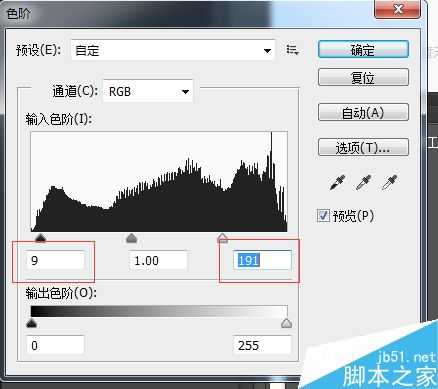Image resolution: width=438 pixels, height=389 pixels.
Task: Select the black point eyedropper
Action: (x=338, y=182)
